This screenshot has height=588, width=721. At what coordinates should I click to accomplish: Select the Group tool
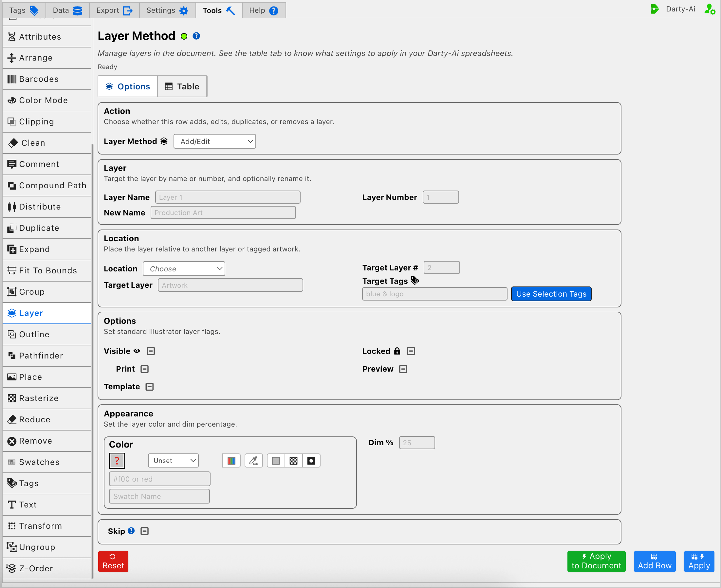[x=47, y=292]
